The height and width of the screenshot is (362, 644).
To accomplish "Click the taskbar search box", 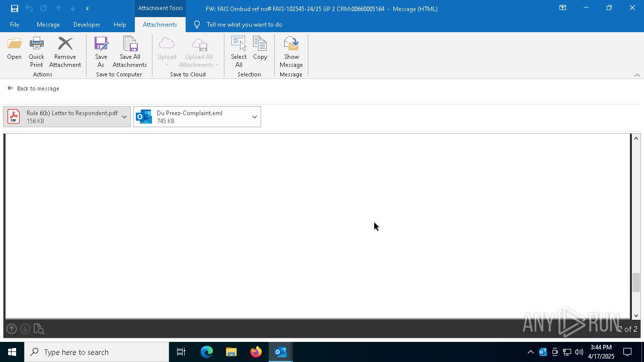I will 97,352.
